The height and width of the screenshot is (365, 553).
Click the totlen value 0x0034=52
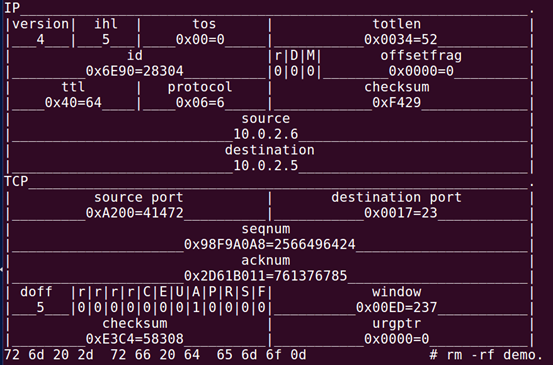click(x=401, y=39)
